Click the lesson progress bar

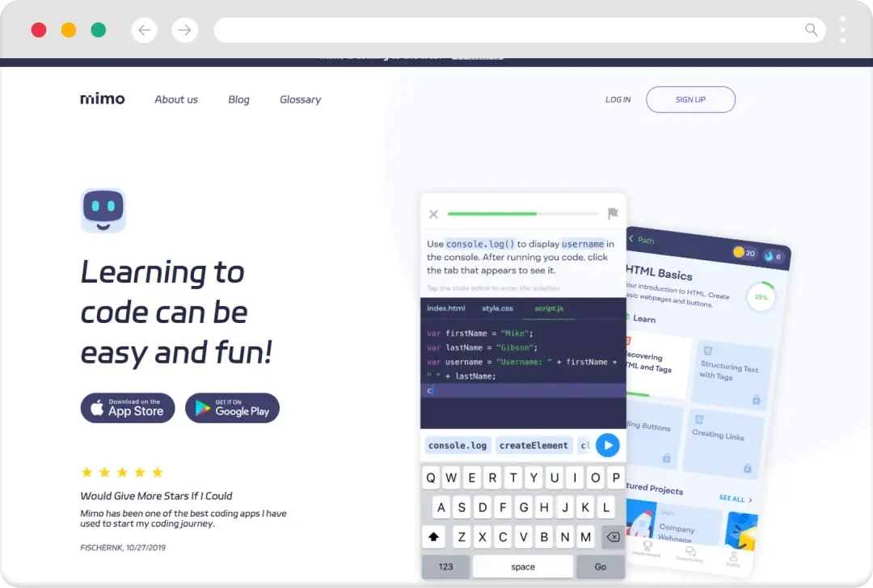click(522, 213)
